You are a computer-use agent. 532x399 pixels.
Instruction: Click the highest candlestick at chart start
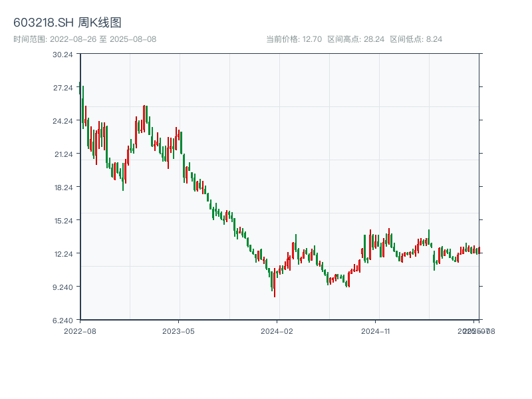tap(80, 88)
